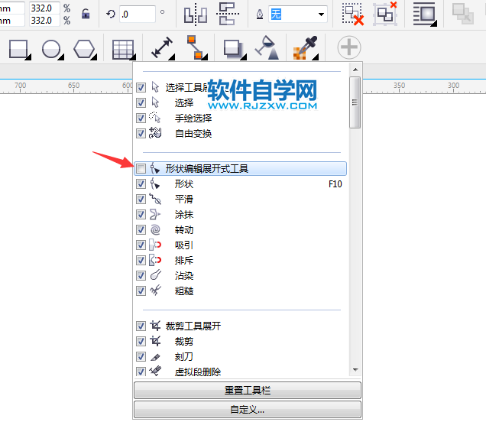Screen dimensions: 486x448
Task: Select the 虚拟段删除 list entry
Action: tap(241, 372)
